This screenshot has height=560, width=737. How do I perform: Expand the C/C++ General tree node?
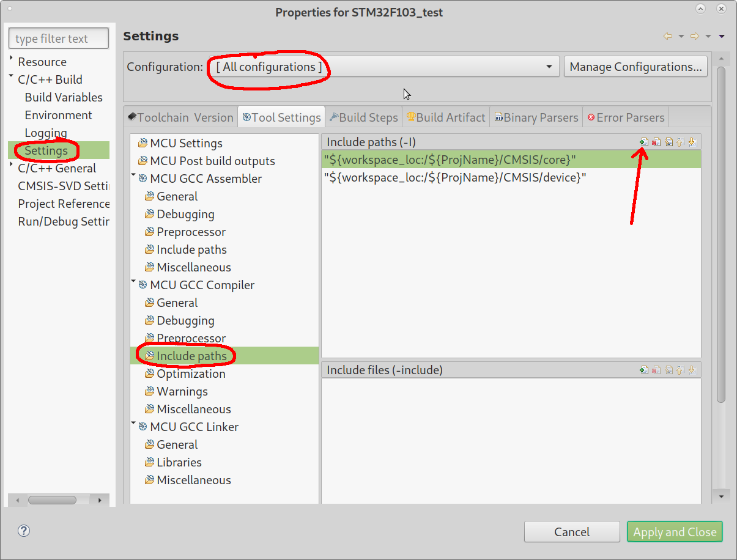(11, 166)
